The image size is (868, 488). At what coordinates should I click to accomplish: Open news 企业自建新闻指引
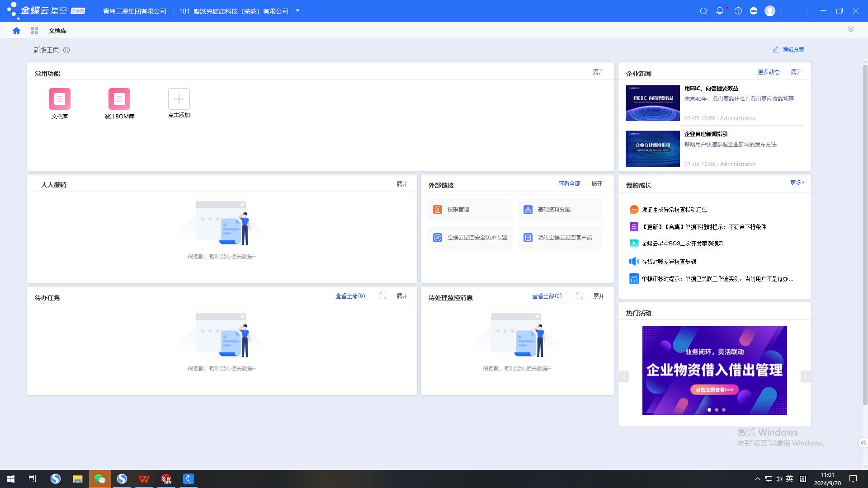[x=706, y=134]
